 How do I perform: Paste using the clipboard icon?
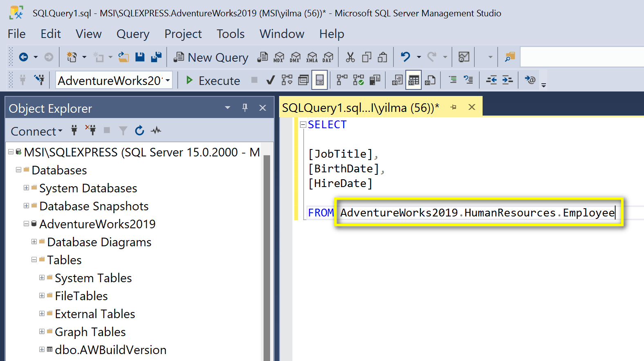pyautogui.click(x=382, y=57)
